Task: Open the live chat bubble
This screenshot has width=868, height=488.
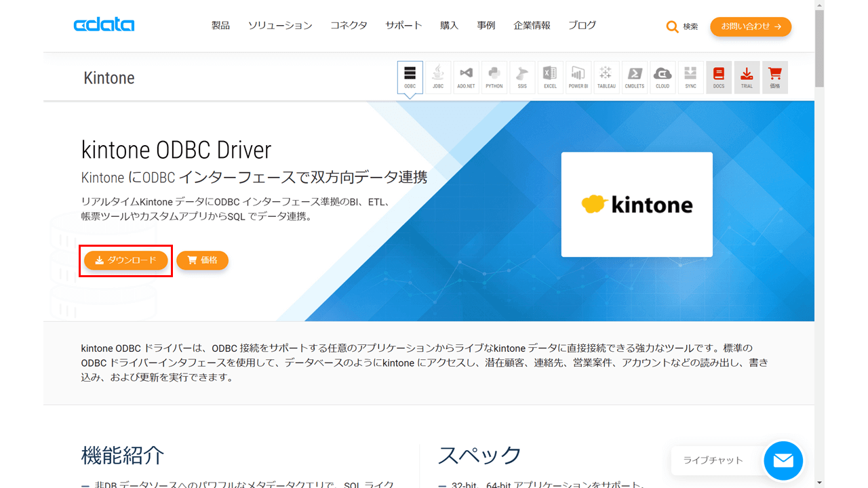Action: coord(783,461)
